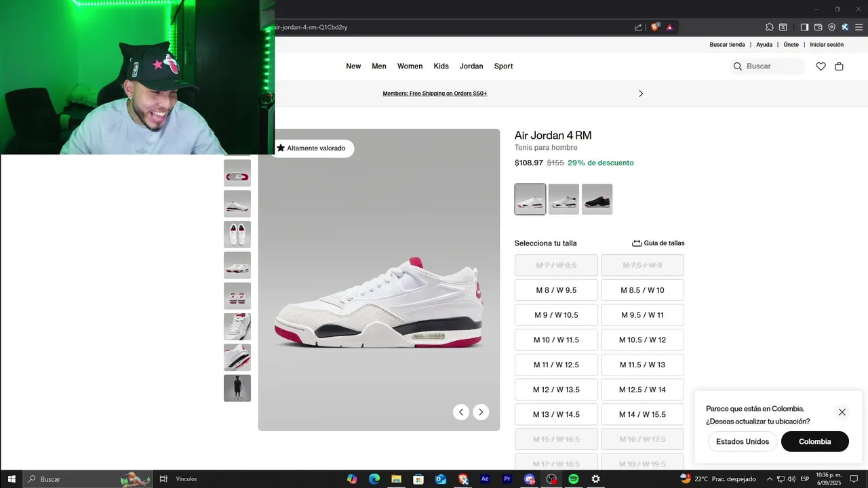Click Iniciar sesión link
The width and height of the screenshot is (868, 488).
tap(827, 45)
